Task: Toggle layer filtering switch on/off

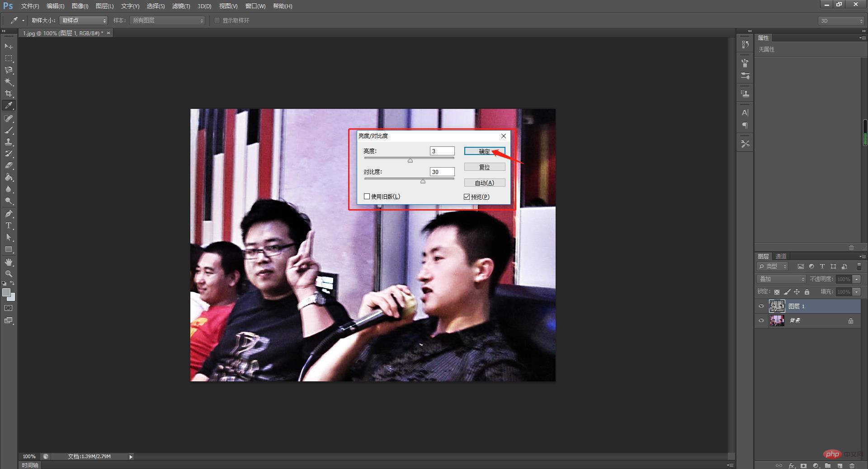Action: click(x=859, y=267)
